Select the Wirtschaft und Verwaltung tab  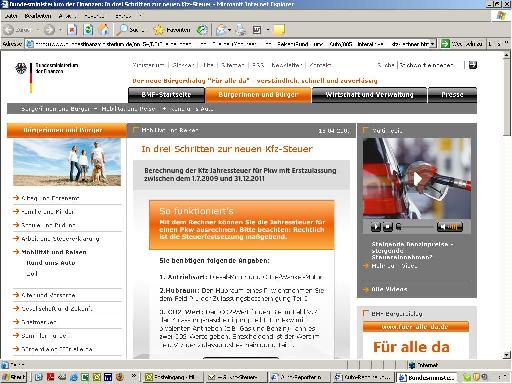tap(369, 95)
